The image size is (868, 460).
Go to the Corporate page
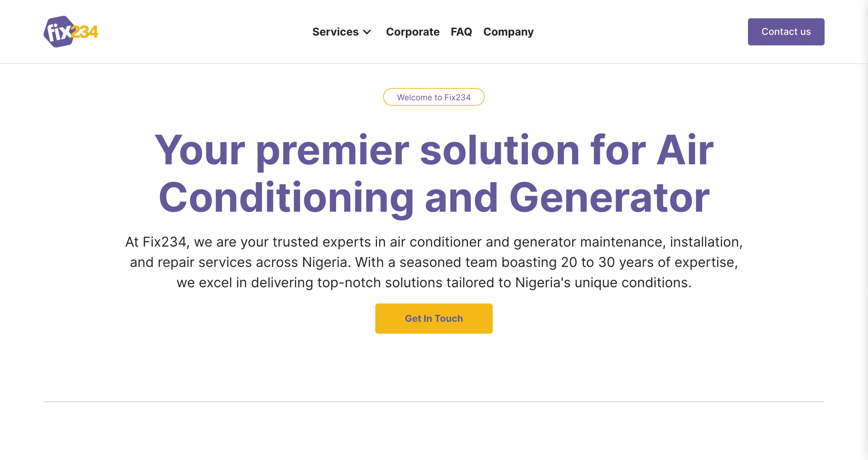pos(413,32)
